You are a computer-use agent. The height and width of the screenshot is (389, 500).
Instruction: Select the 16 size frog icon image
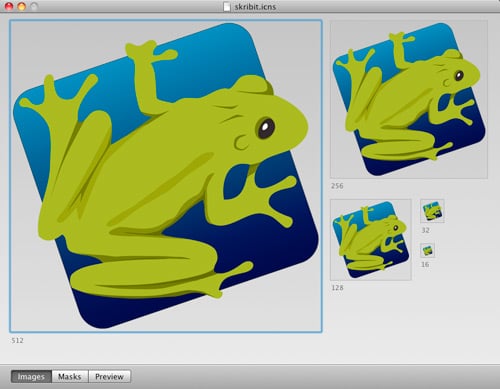[427, 250]
